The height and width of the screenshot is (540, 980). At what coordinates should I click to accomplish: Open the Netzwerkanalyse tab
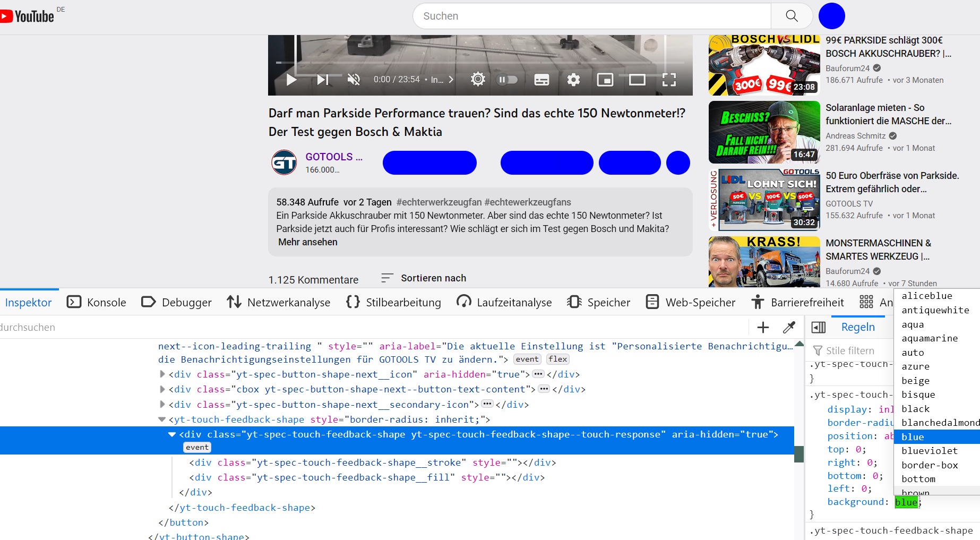click(279, 303)
